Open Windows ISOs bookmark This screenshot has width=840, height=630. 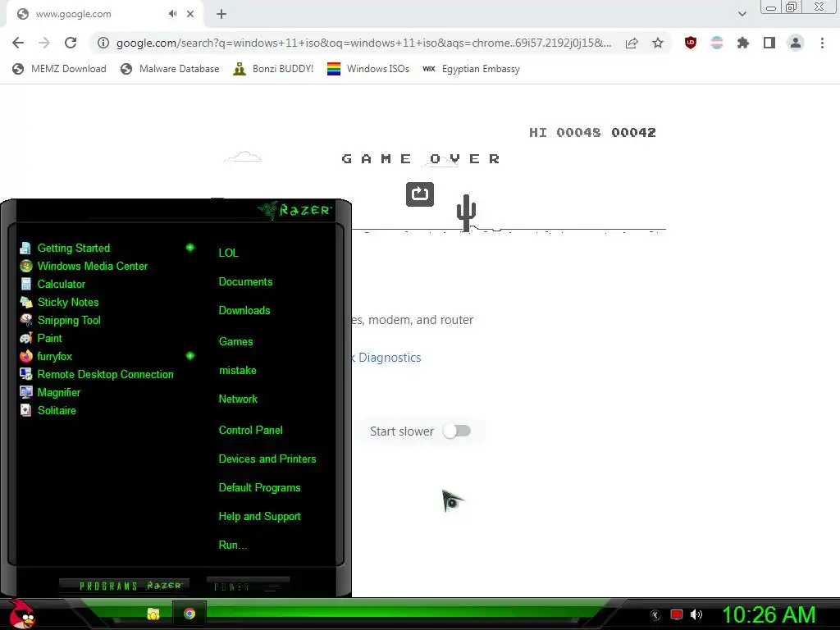[368, 69]
